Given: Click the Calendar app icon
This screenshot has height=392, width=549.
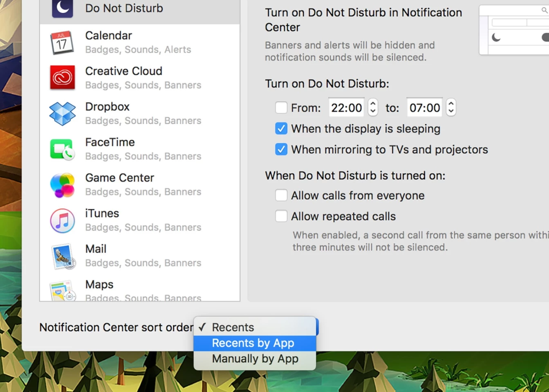Looking at the screenshot, I should coord(62,42).
